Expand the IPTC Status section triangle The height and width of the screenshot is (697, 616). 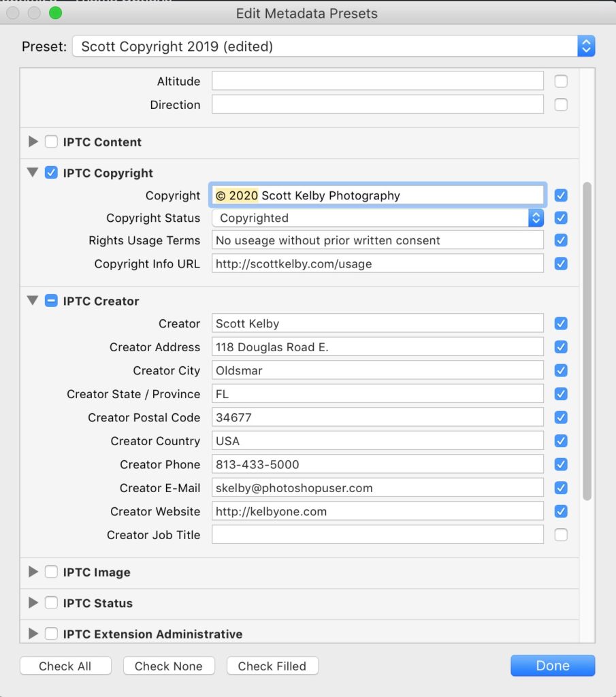pyautogui.click(x=33, y=603)
